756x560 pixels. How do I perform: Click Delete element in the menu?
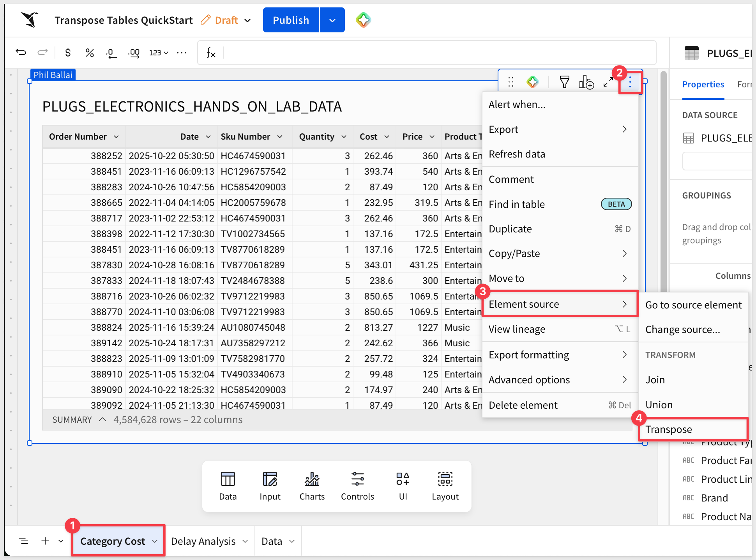click(523, 405)
